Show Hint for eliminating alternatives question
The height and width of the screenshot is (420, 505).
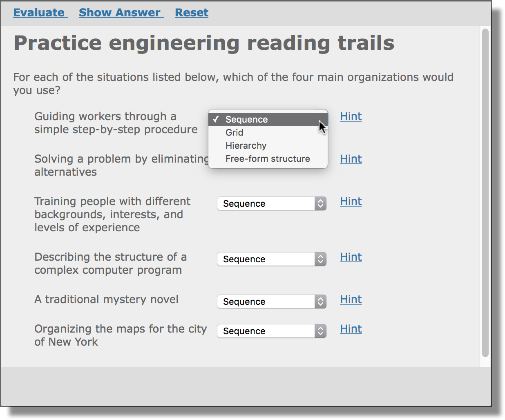click(351, 159)
